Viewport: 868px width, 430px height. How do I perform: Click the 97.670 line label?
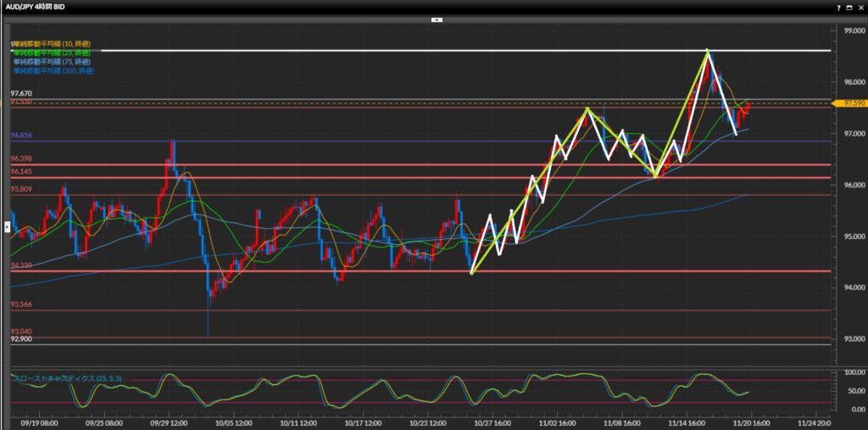[x=21, y=93]
